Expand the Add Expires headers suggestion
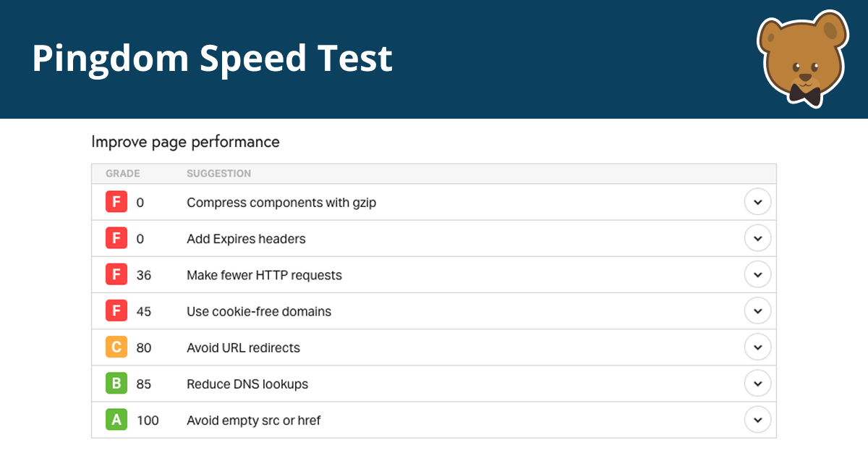The height and width of the screenshot is (456, 868). (757, 238)
